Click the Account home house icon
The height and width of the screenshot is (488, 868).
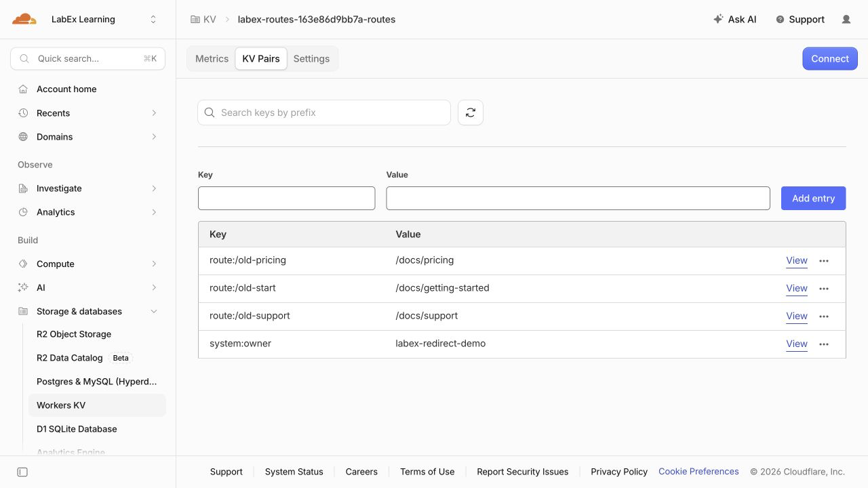click(23, 89)
